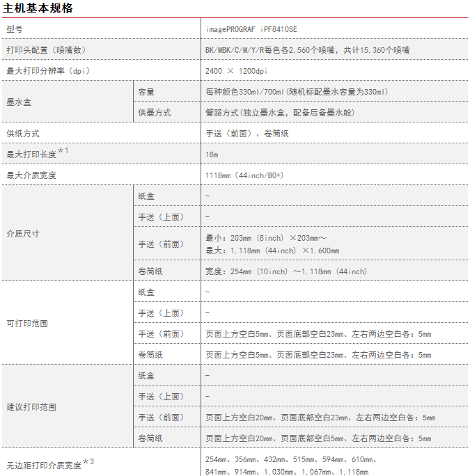This screenshot has width=470, height=476.
Task: Select the 可打印范围 row header
Action: coord(27,324)
